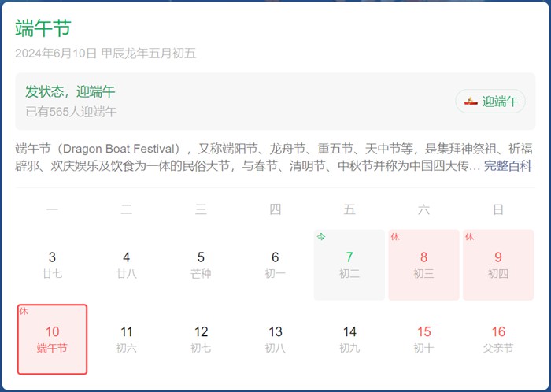
Task: Choose Saturday June 8 holiday cell
Action: [423, 264]
